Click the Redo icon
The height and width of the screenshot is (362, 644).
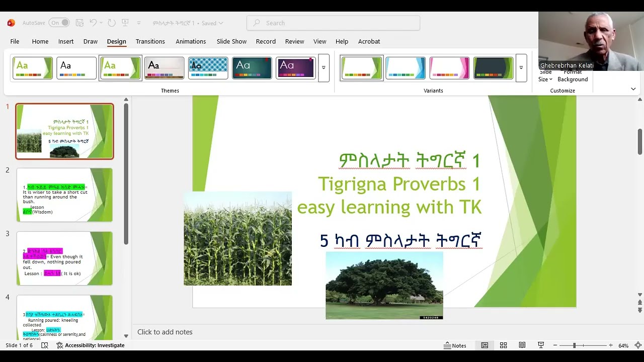point(111,23)
